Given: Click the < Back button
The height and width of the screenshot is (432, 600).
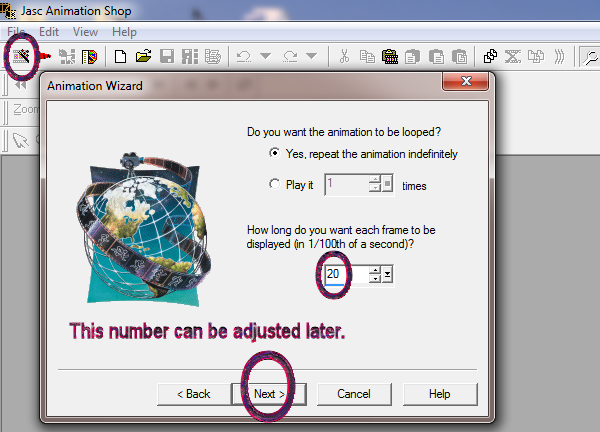Looking at the screenshot, I should click(194, 394).
